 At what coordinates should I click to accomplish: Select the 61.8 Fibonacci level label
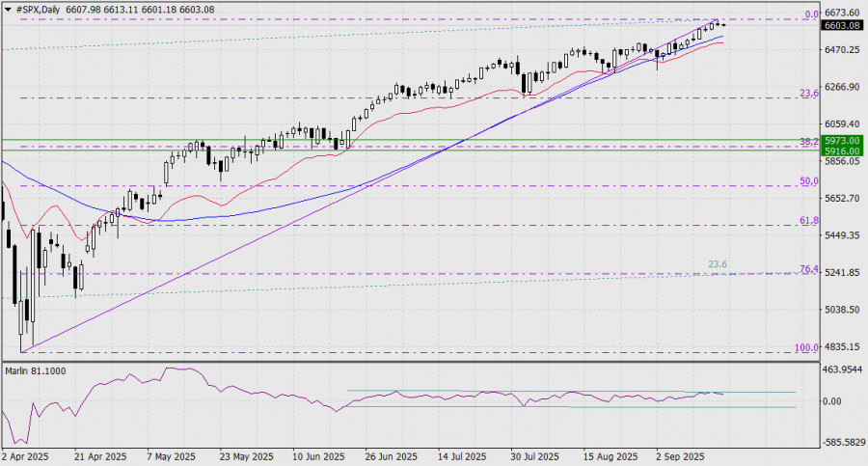(808, 221)
